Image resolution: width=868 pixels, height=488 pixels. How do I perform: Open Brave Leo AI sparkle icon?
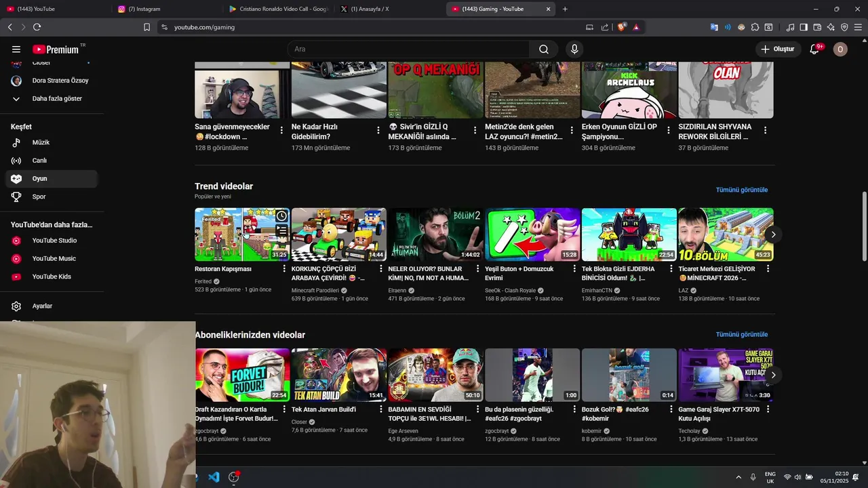pos(831,27)
